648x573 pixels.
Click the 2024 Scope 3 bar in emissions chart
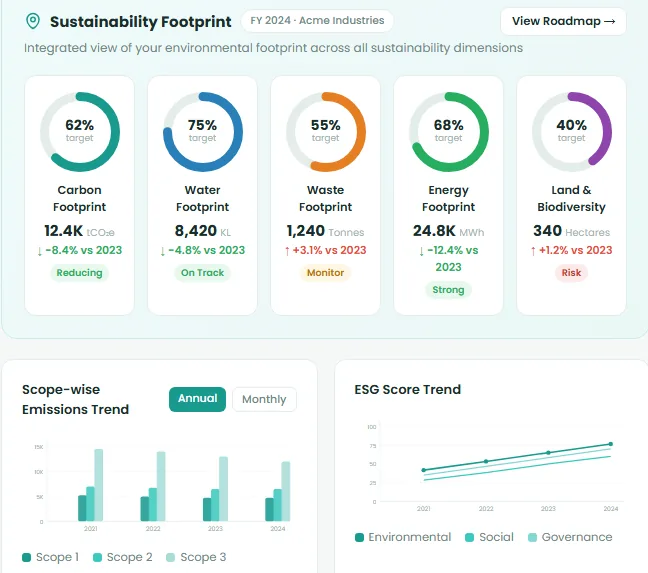tap(286, 491)
